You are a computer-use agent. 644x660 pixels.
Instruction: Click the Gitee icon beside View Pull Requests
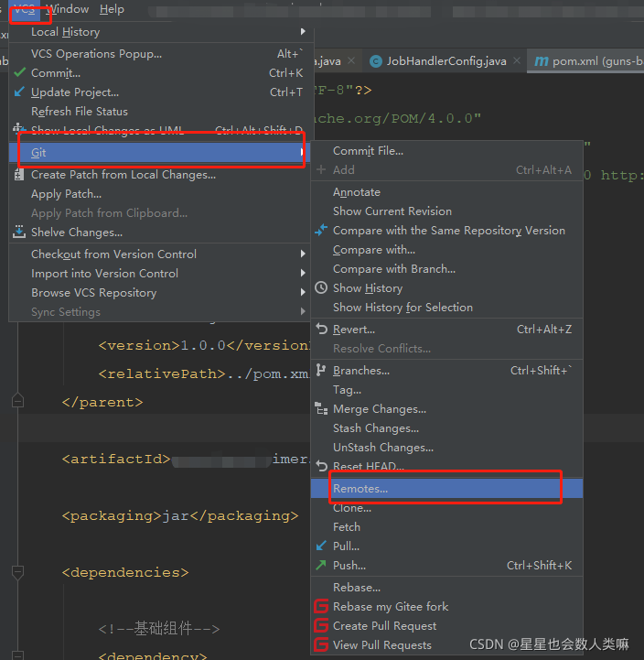coord(321,644)
